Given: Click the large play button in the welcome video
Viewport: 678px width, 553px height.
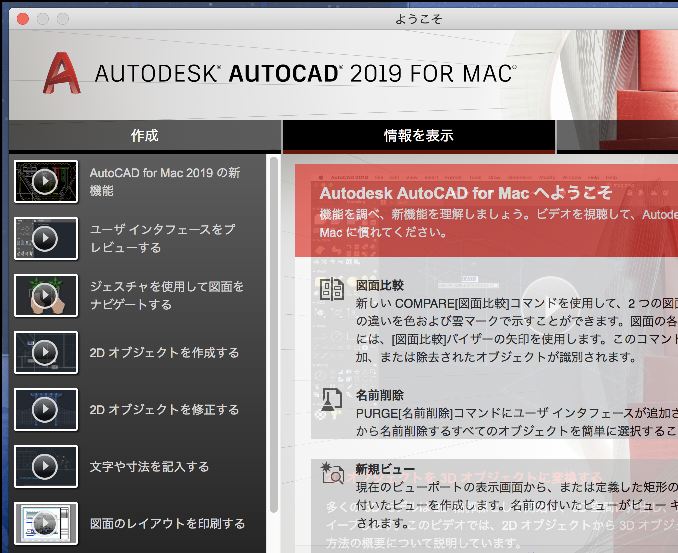Looking at the screenshot, I should 550,304.
